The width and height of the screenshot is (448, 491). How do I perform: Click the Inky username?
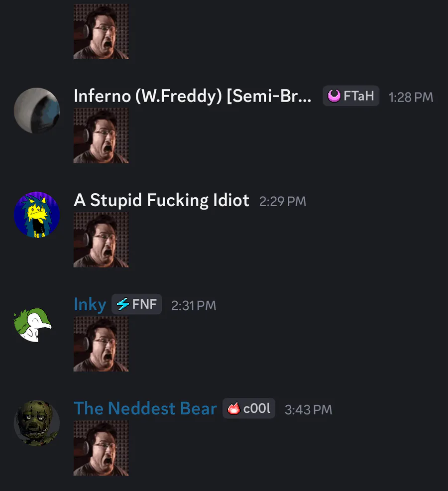[x=90, y=304]
